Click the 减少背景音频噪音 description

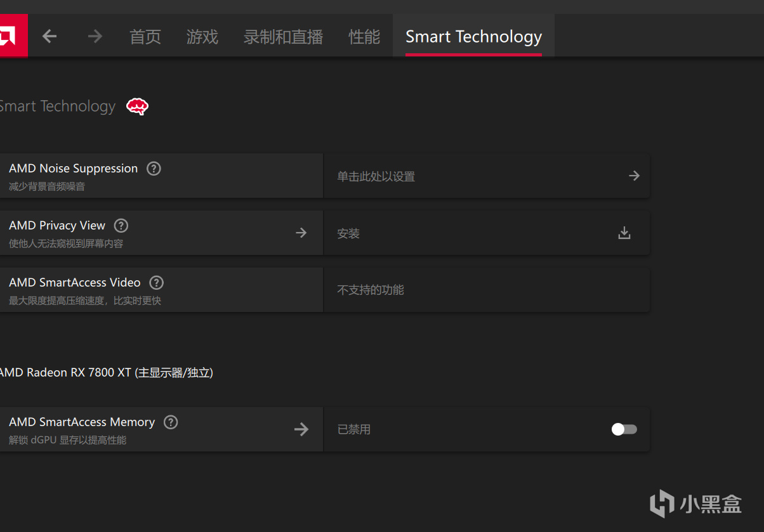47,186
